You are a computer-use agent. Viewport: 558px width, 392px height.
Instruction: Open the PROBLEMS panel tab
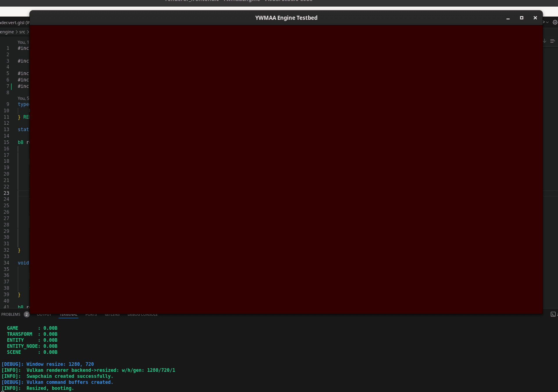tap(11, 314)
